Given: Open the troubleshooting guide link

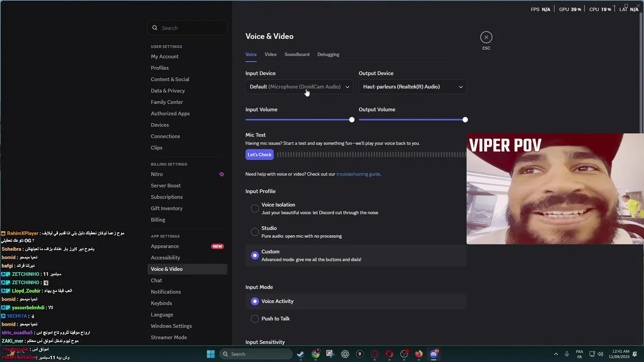Looking at the screenshot, I should click(358, 174).
